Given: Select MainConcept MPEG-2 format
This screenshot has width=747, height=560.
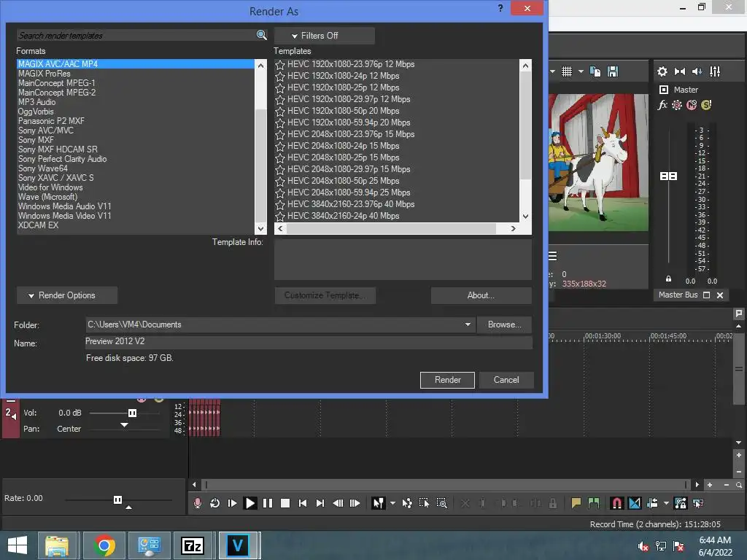Looking at the screenshot, I should click(136, 93).
